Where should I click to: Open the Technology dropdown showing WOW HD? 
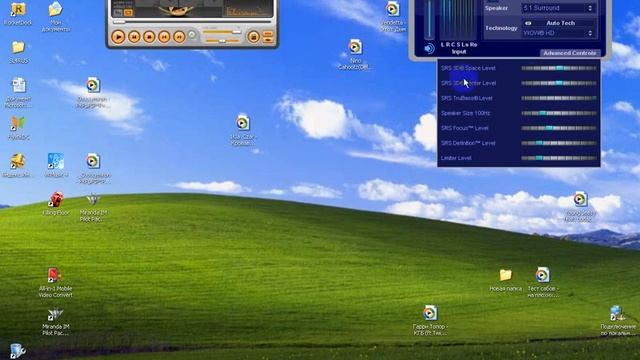click(x=558, y=33)
